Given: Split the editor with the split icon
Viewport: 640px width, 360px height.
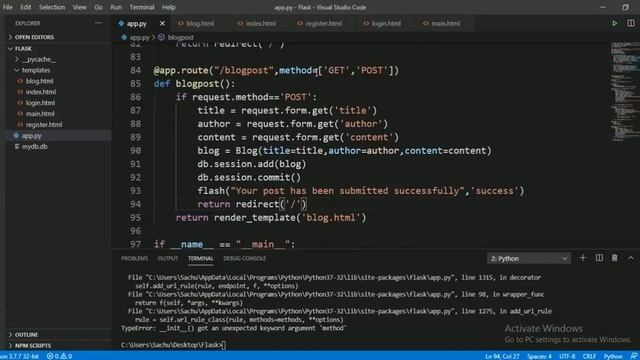Looking at the screenshot, I should click(x=631, y=24).
